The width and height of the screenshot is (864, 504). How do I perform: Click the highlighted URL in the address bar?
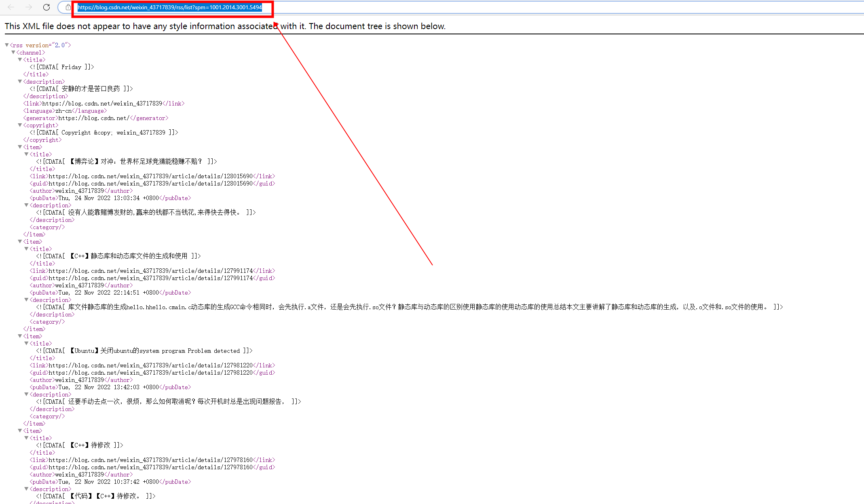[x=170, y=7]
